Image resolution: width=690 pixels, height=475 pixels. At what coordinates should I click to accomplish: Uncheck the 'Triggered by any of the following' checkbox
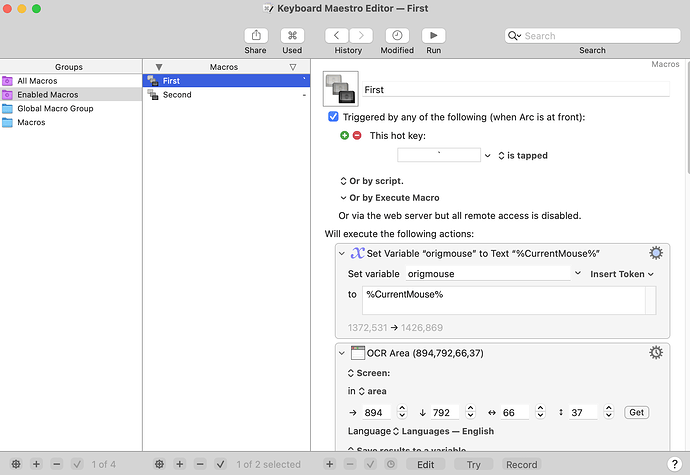334,117
